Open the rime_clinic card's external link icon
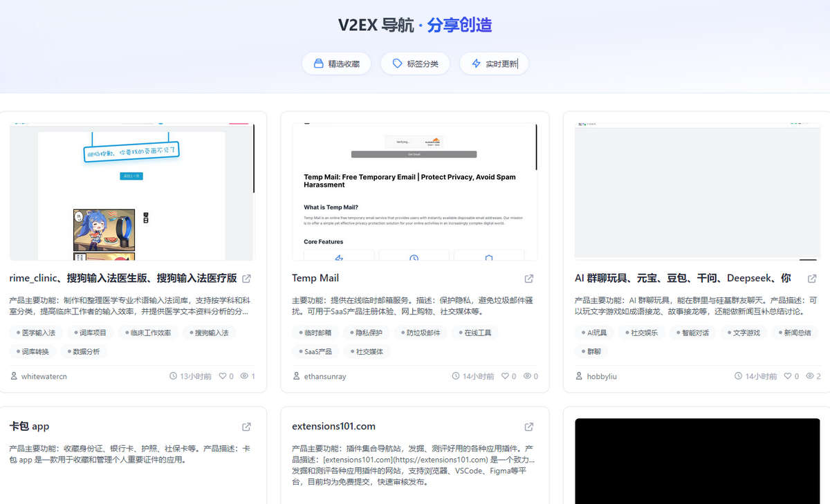Image resolution: width=830 pixels, height=504 pixels. tap(247, 279)
